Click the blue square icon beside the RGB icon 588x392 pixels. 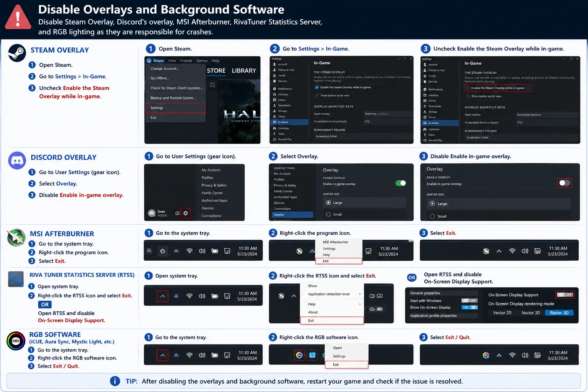pyautogui.click(x=312, y=355)
